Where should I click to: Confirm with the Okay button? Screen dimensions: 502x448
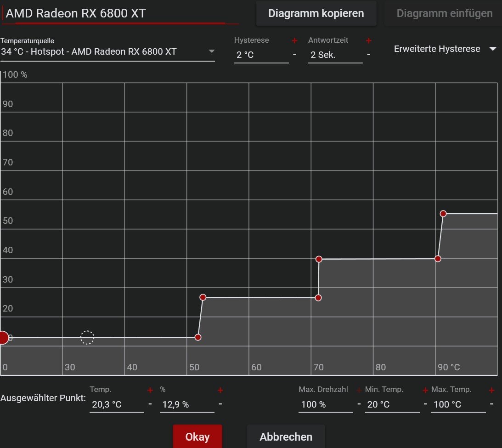coord(197,437)
